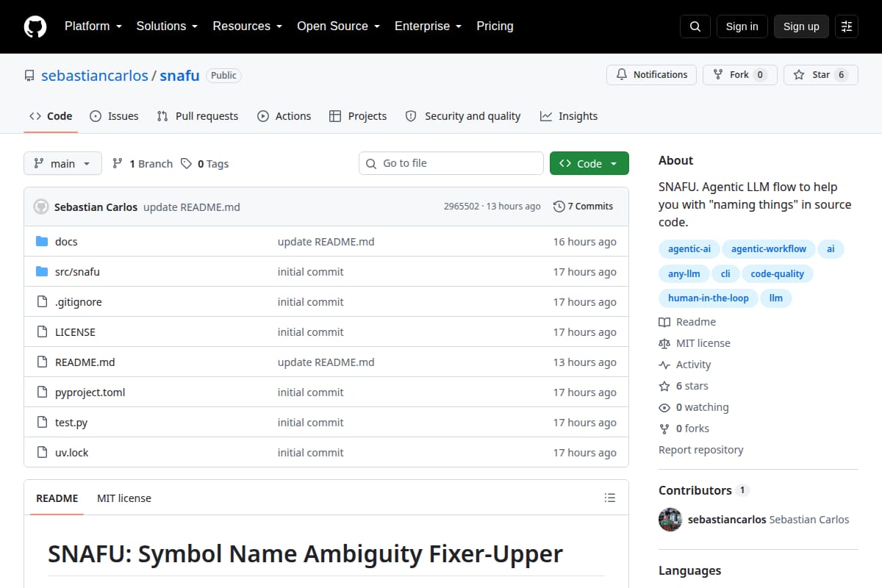882x588 pixels.
Task: Open sebastiancarlos contributor avatar
Action: pos(670,520)
